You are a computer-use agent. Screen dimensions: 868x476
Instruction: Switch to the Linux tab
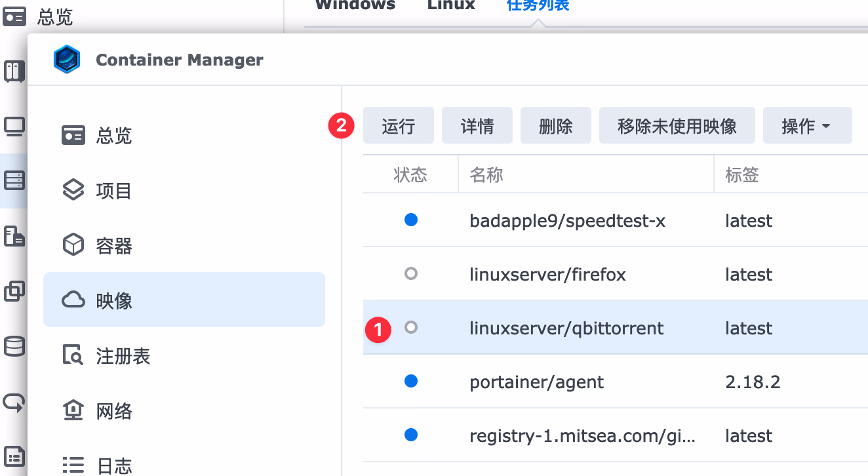[x=451, y=5]
